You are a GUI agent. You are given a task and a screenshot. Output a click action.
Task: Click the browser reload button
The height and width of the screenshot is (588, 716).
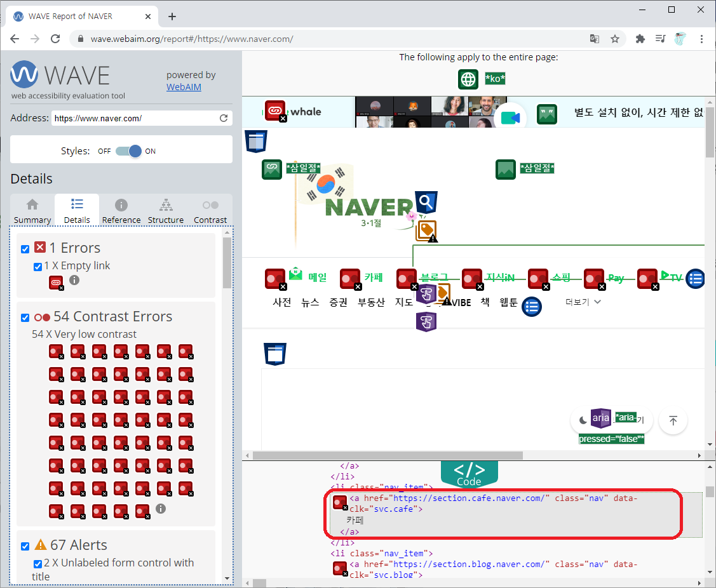55,39
